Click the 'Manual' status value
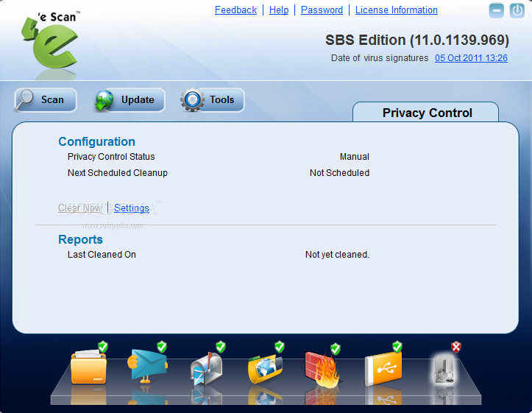The width and height of the screenshot is (532, 413). point(355,157)
